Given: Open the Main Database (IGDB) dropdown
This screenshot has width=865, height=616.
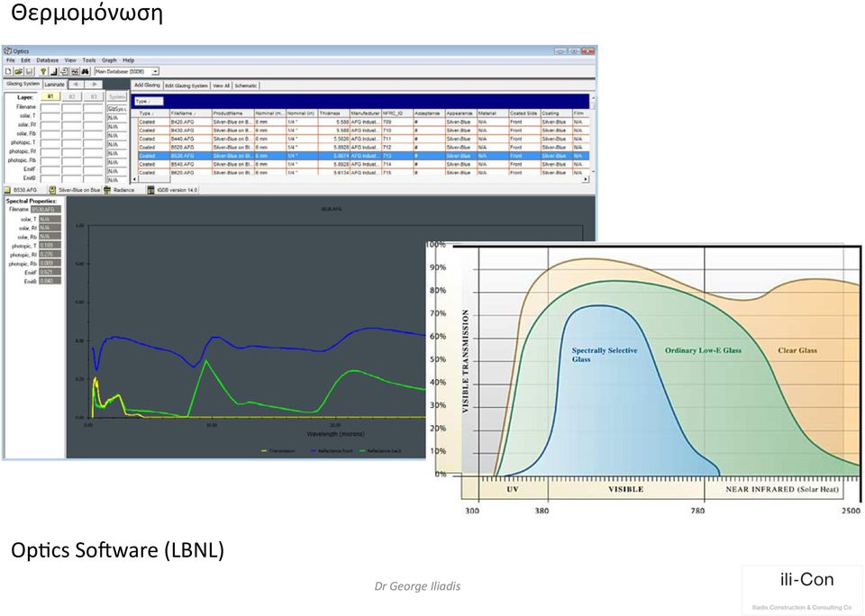Looking at the screenshot, I should [156, 72].
